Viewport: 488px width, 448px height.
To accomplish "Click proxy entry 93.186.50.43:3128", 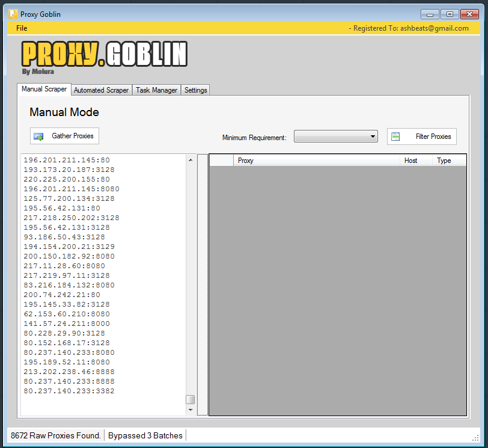I will point(64,238).
